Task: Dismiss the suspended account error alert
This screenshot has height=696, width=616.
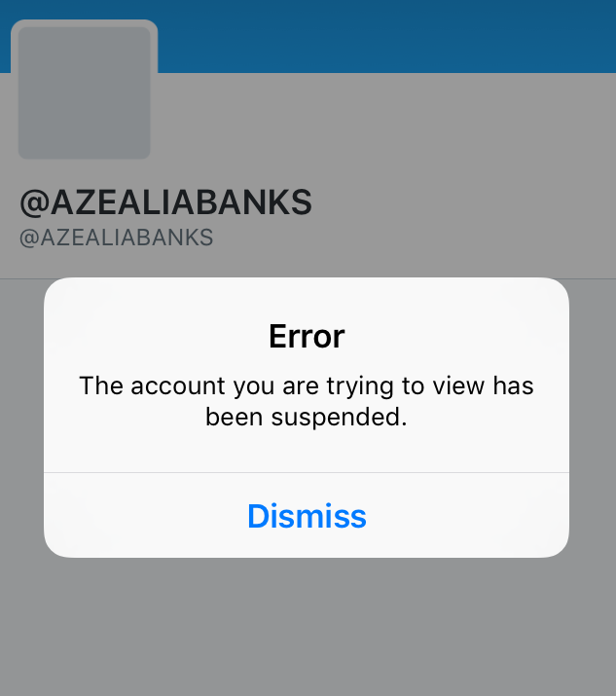Action: click(x=307, y=516)
